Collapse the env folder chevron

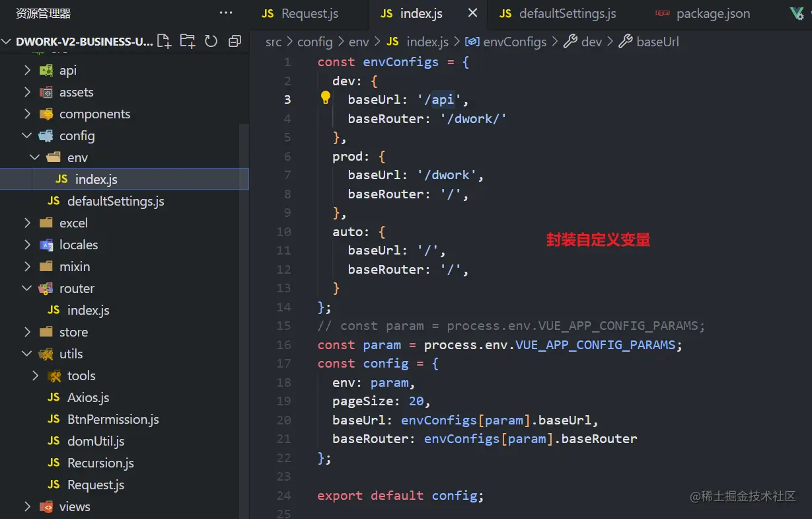point(35,157)
